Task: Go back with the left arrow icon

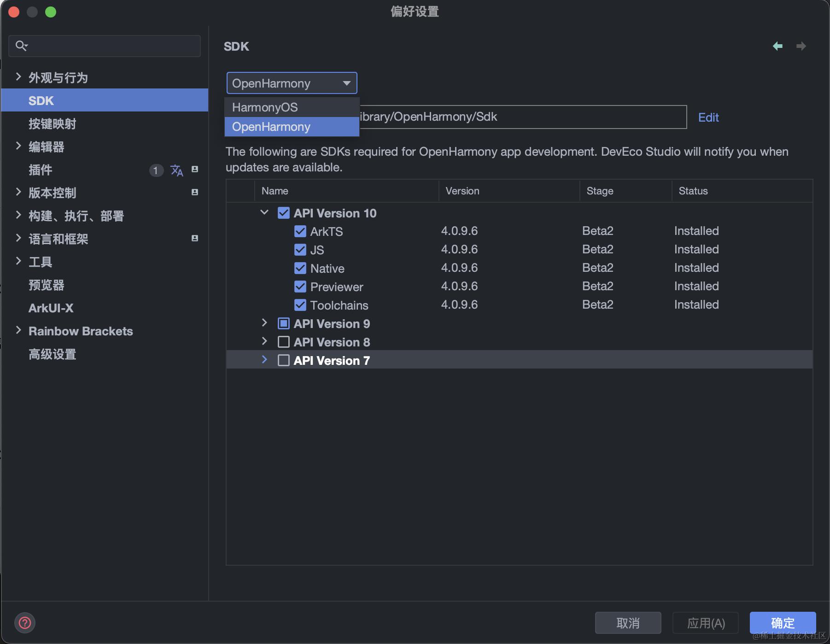Action: coord(777,46)
